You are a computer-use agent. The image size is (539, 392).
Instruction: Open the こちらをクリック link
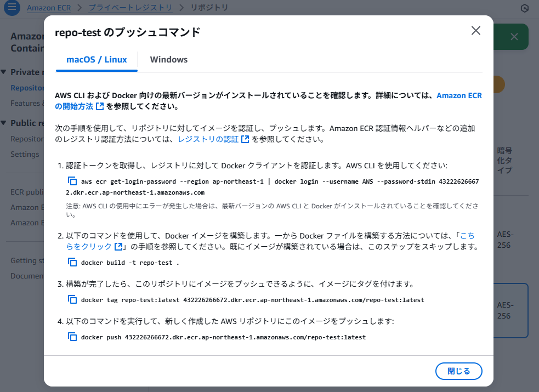click(467, 236)
